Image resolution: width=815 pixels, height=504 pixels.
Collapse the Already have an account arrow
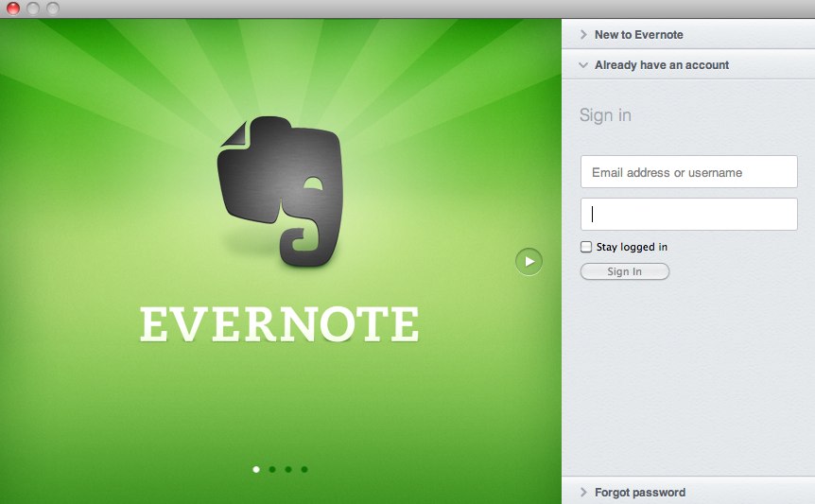click(583, 65)
